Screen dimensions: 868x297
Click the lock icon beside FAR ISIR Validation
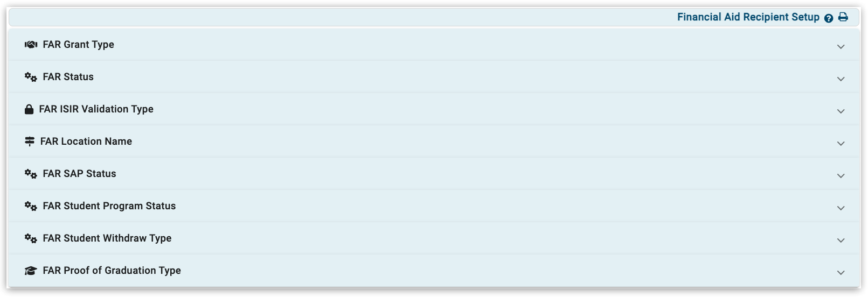29,109
